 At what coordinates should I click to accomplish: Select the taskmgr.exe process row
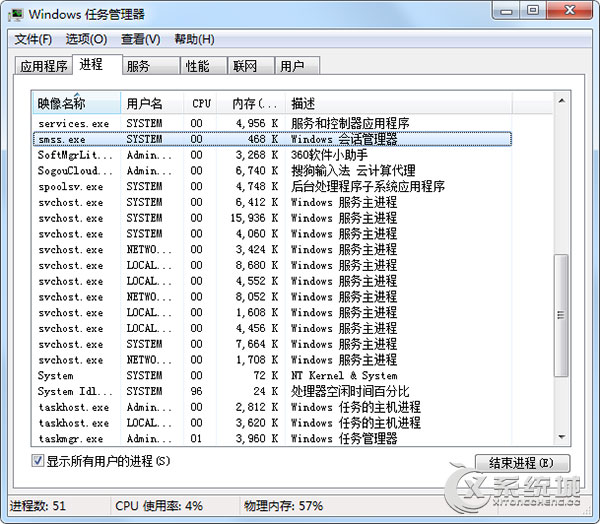tap(272, 439)
